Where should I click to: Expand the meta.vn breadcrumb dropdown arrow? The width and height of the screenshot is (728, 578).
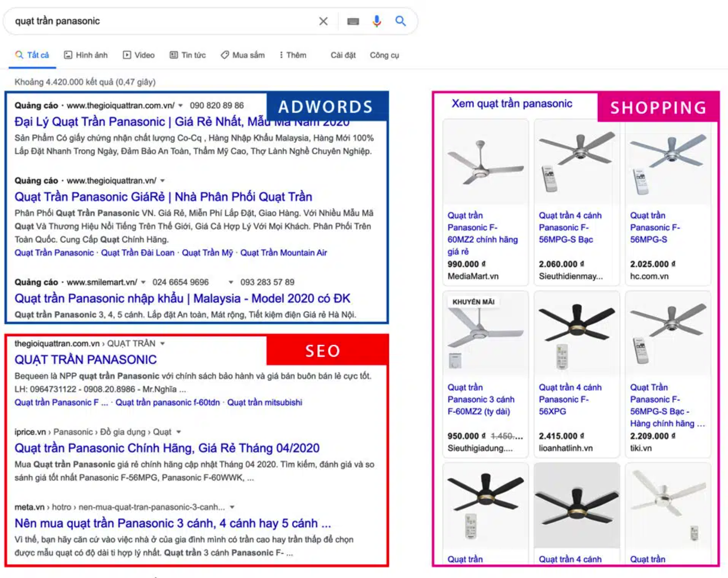(x=233, y=507)
